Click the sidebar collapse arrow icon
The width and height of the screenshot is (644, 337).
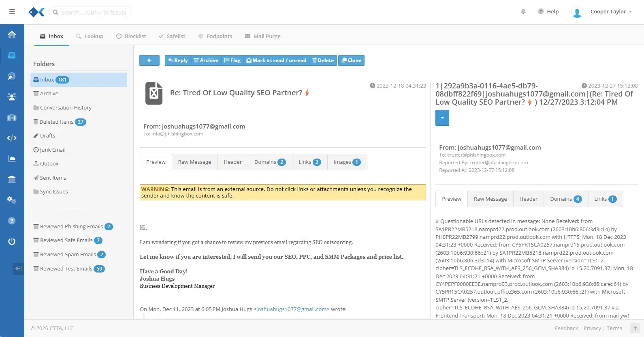point(18,268)
